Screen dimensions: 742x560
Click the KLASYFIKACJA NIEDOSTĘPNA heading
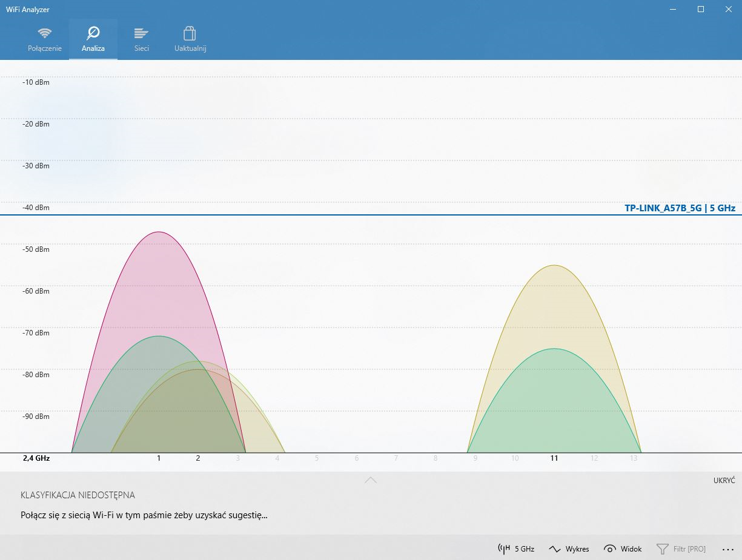pyautogui.click(x=78, y=495)
